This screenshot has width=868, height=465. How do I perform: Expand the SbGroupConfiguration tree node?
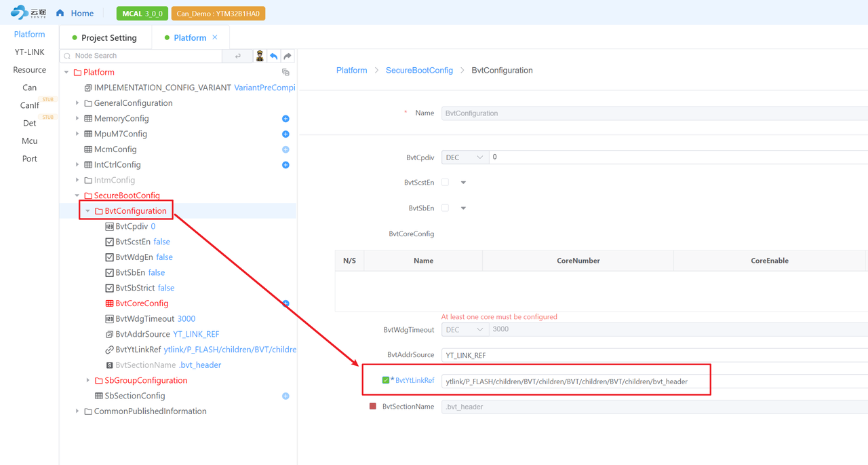[87, 380]
